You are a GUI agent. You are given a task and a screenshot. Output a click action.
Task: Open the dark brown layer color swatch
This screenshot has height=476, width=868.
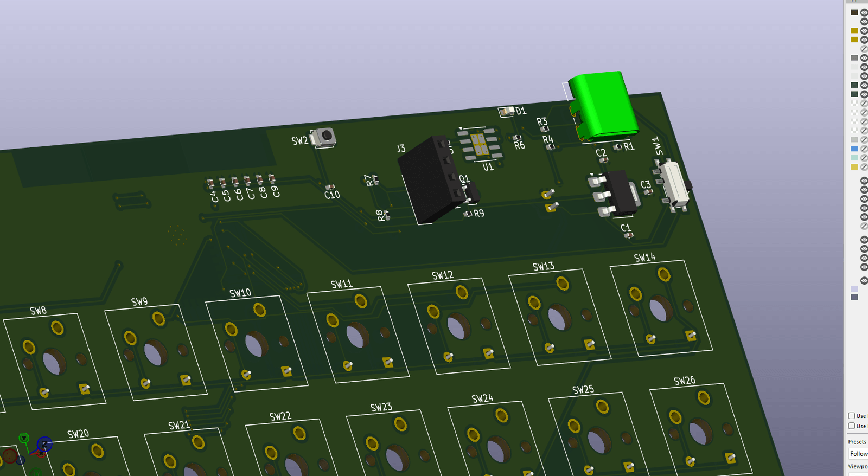click(854, 12)
